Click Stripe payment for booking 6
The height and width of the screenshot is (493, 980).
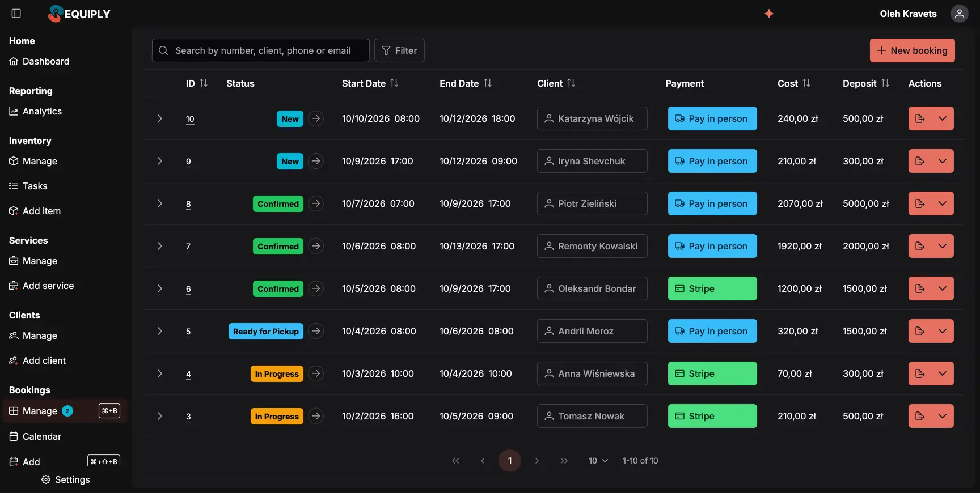pos(712,288)
